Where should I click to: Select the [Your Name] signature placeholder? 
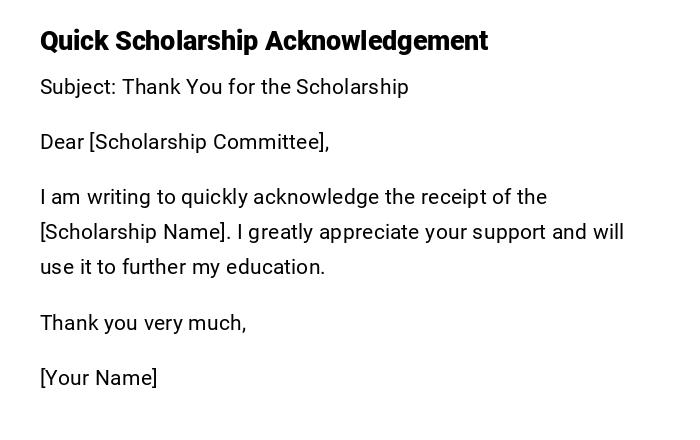[98, 378]
